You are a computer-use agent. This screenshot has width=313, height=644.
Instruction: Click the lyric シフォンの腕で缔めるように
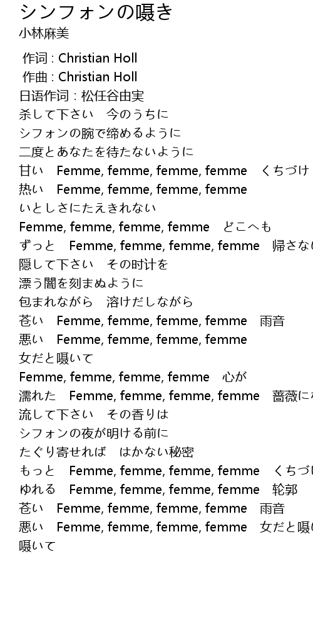100,133
